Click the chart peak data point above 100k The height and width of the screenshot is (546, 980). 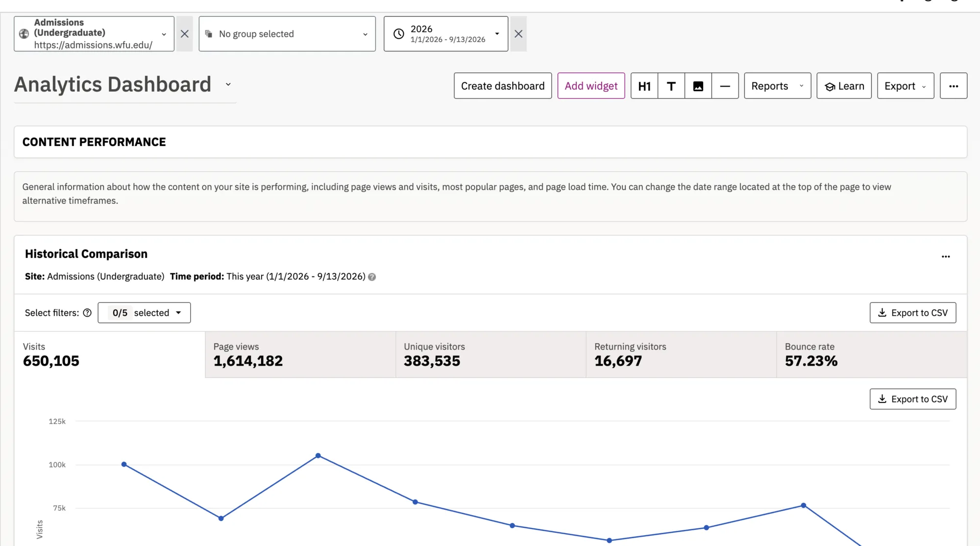point(318,456)
